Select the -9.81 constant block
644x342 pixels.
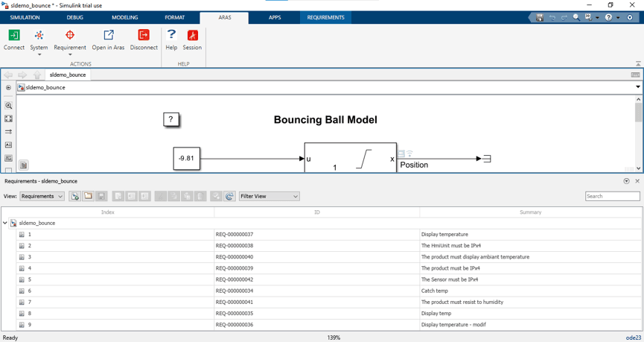click(x=186, y=158)
